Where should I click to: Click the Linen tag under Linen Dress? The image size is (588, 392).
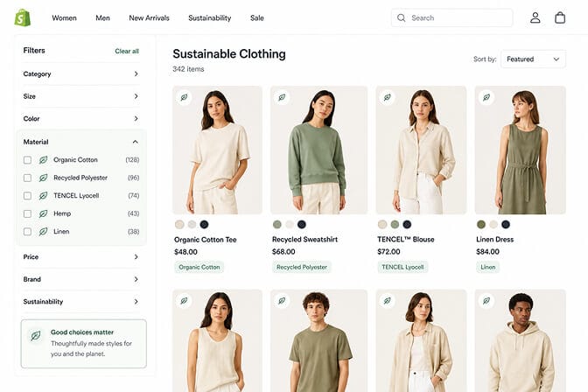click(488, 267)
